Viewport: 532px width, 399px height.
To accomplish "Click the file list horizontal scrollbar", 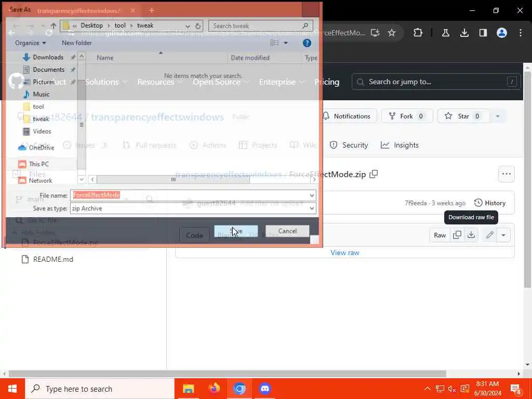I will coord(173,179).
